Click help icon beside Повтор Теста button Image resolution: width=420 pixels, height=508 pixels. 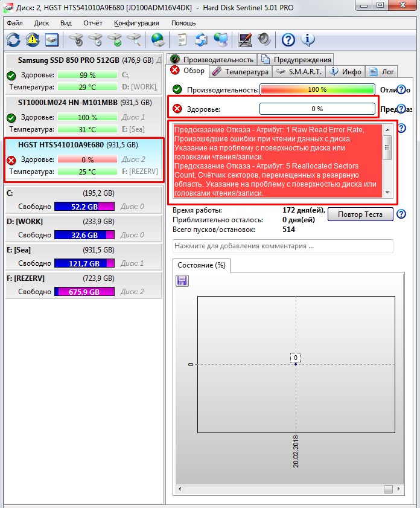(401, 214)
